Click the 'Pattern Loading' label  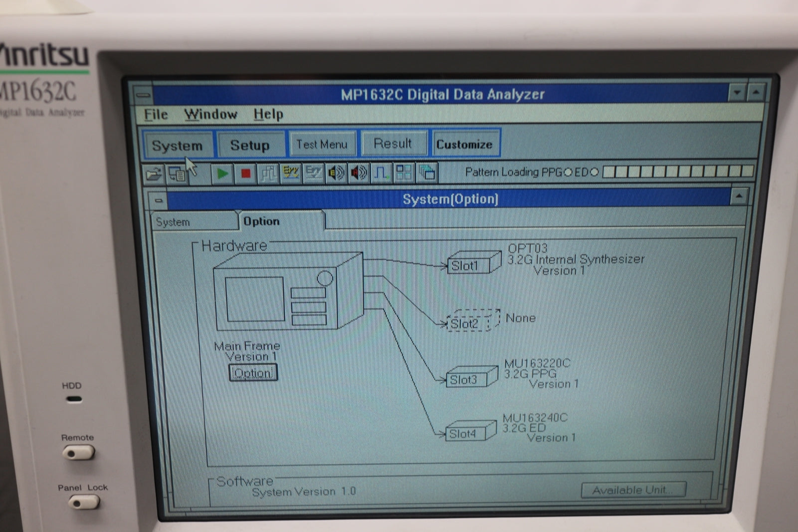tap(502, 172)
